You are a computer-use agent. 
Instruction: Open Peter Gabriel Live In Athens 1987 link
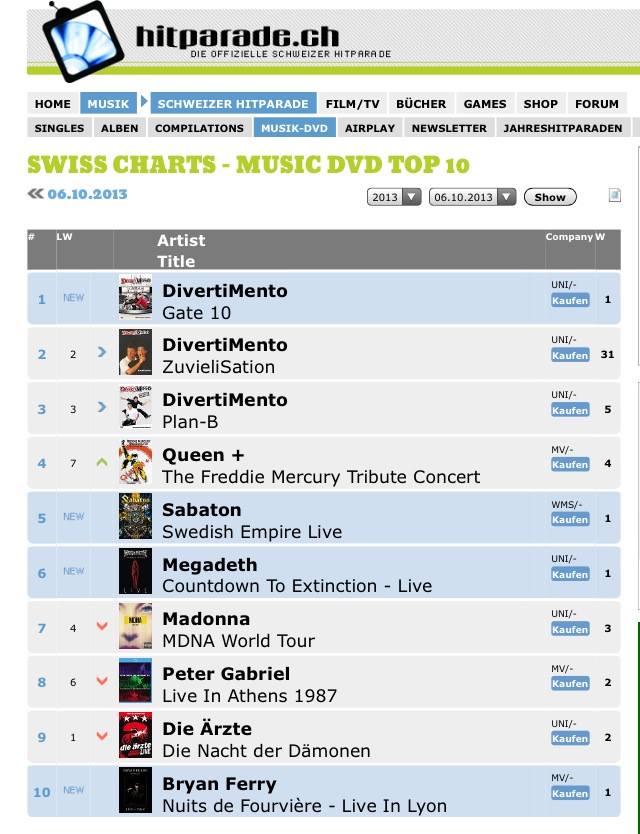pyautogui.click(x=249, y=695)
